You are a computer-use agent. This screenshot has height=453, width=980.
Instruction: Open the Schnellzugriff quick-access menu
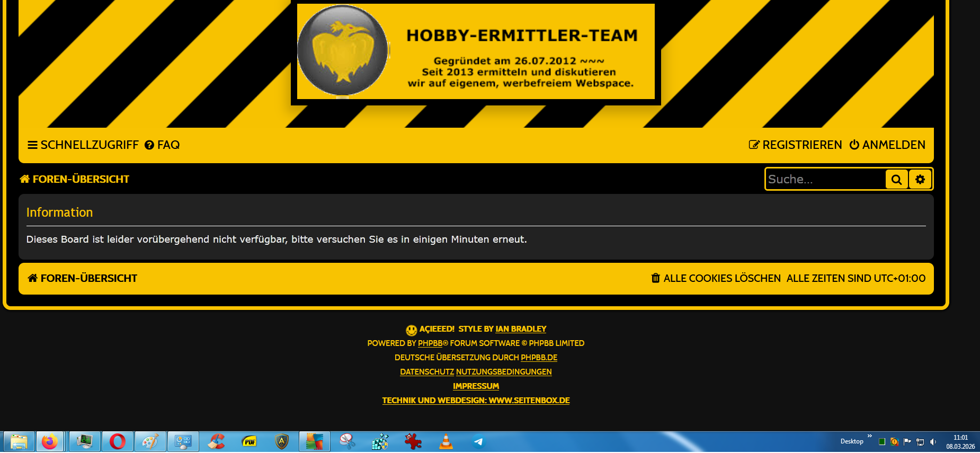click(x=83, y=145)
